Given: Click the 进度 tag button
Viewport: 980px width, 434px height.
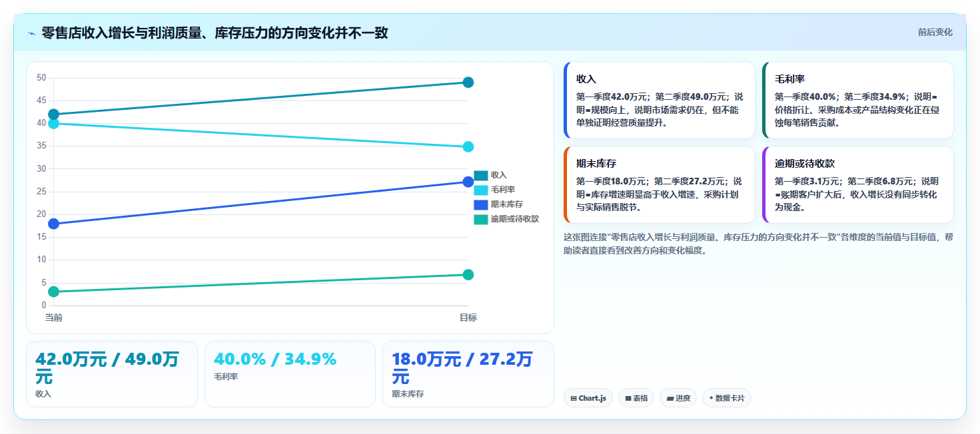Looking at the screenshot, I should coord(678,398).
